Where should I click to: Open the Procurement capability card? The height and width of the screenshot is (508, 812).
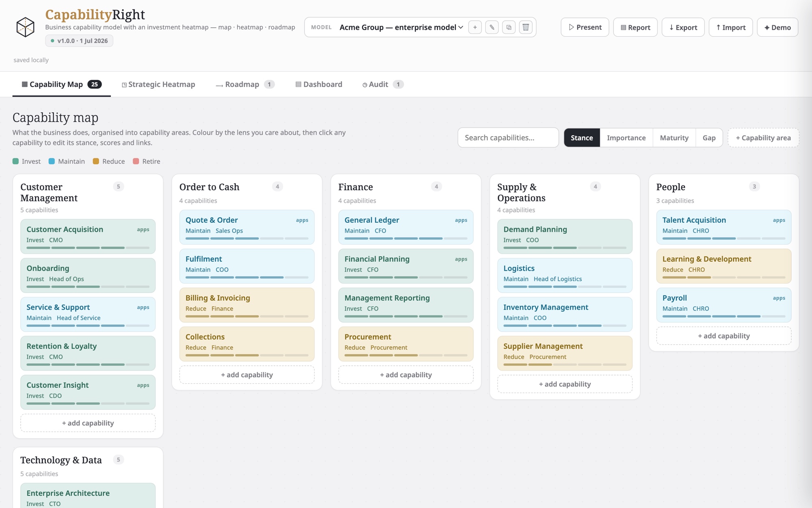point(406,344)
